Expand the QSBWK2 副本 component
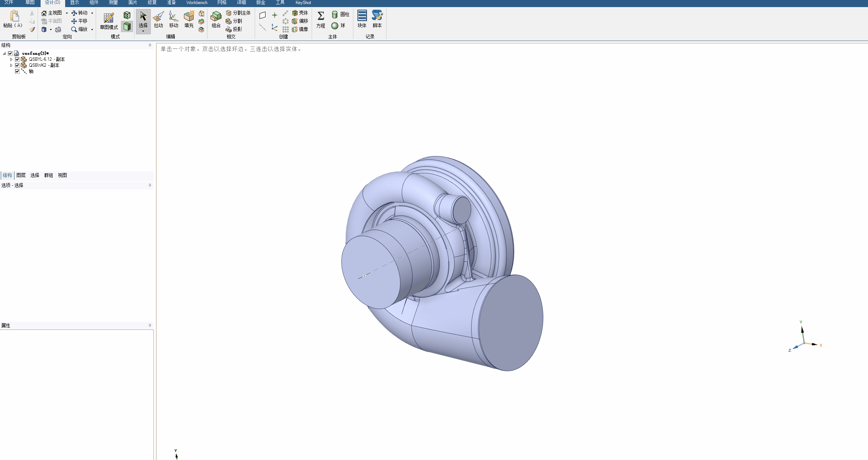This screenshot has width=868, height=460. point(11,65)
